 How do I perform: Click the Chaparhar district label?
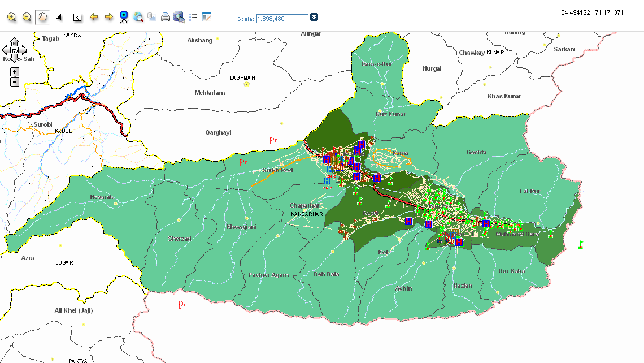coord(304,205)
